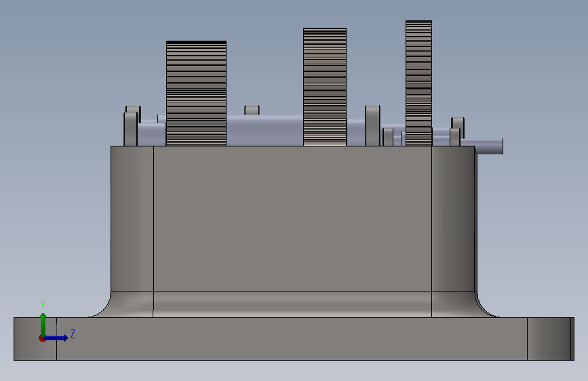Select the middle gear on the shaft
The image size is (588, 381).
(325, 87)
